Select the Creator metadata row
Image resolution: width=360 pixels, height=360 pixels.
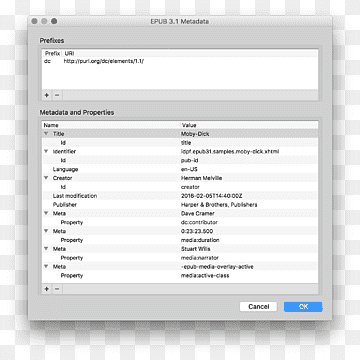coord(180,178)
